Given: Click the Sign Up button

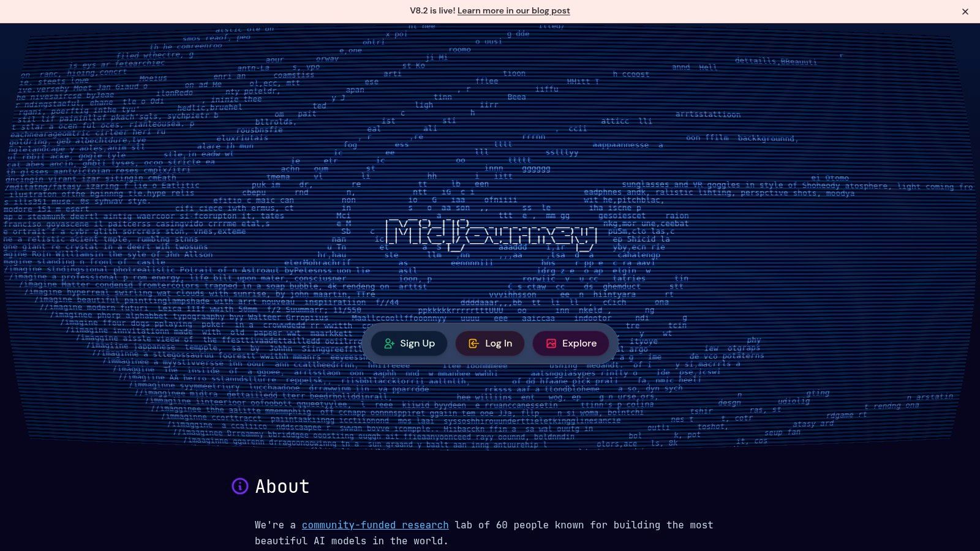Looking at the screenshot, I should (409, 343).
